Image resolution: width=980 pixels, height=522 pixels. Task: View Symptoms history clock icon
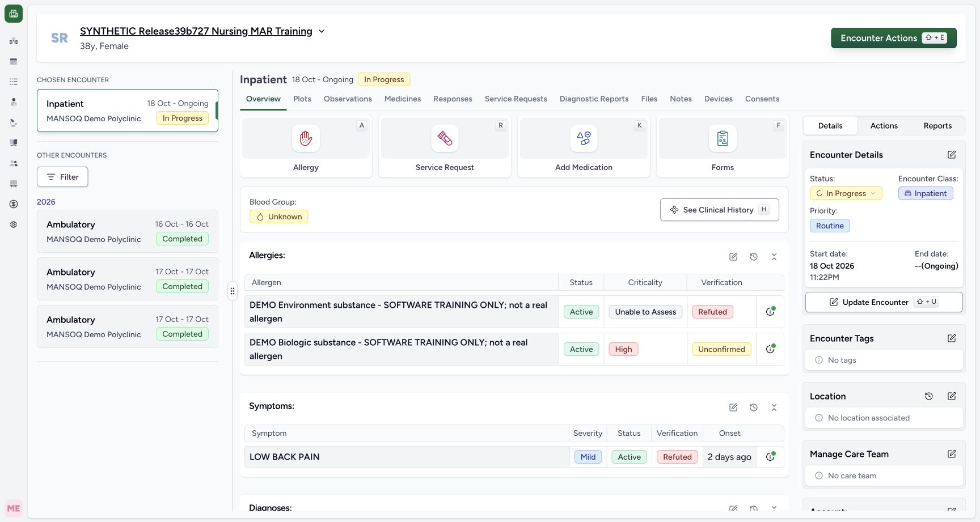754,408
